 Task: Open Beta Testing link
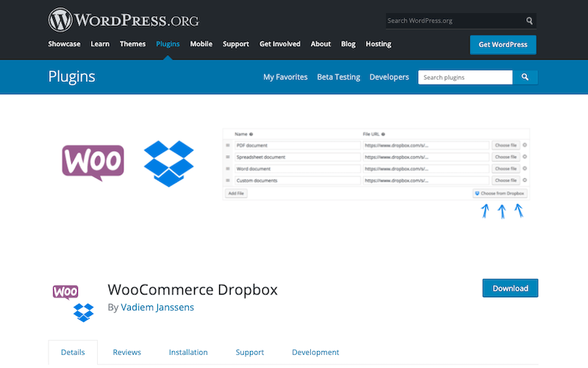(339, 77)
